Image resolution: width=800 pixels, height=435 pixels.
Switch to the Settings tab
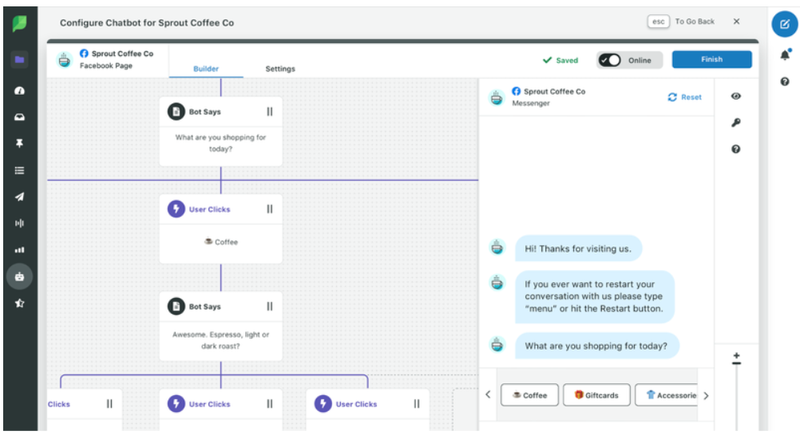pos(280,69)
